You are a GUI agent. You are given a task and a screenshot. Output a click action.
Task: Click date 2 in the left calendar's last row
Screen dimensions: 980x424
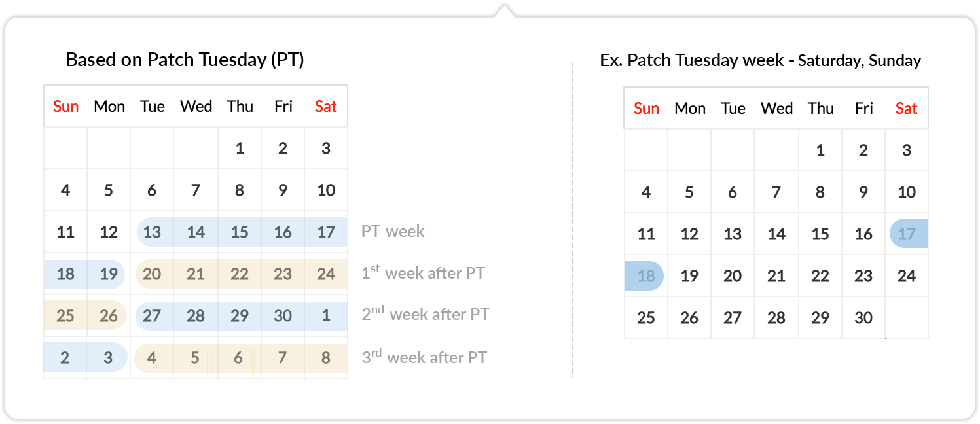[65, 359]
